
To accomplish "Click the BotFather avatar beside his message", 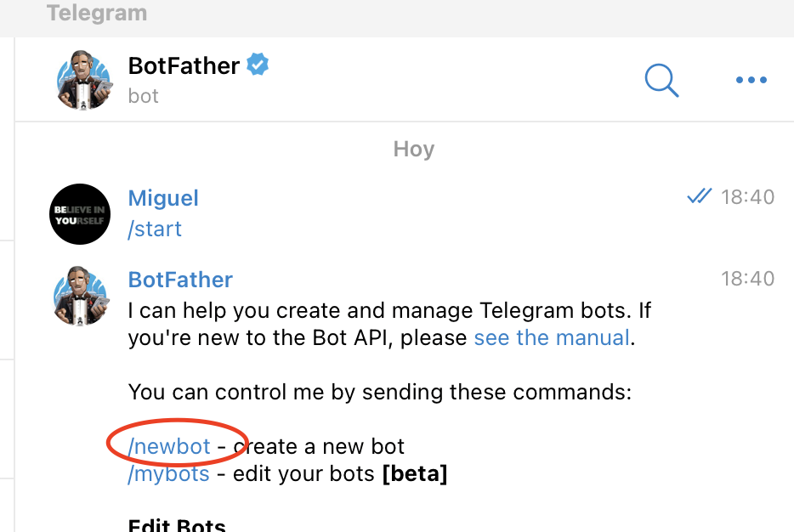I will pyautogui.click(x=81, y=296).
